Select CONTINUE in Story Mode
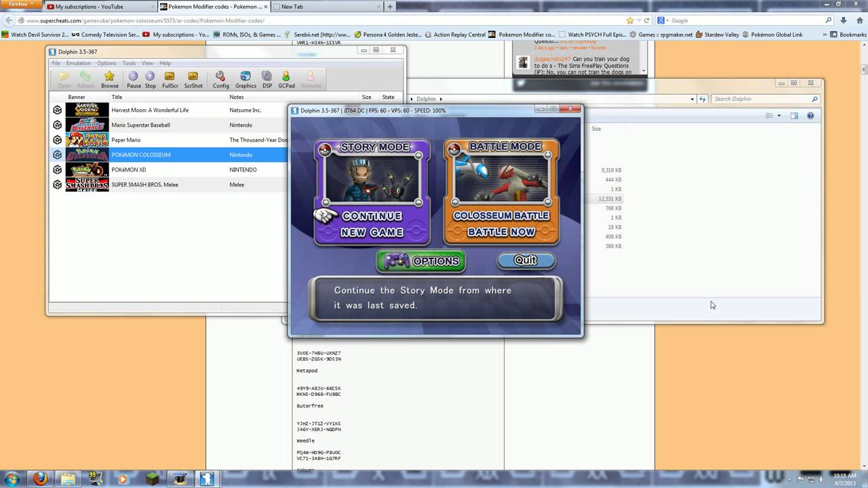 coord(372,216)
